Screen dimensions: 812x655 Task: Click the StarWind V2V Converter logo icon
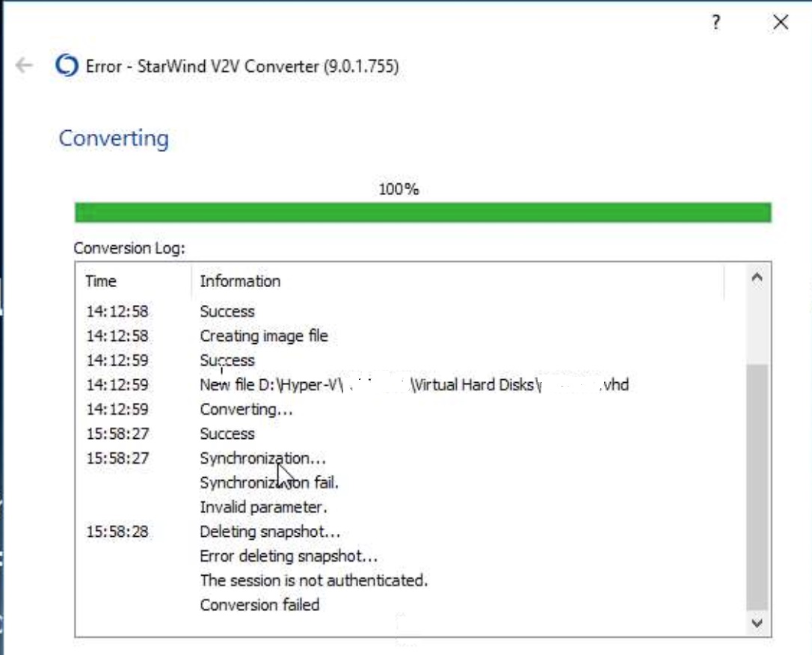coord(67,65)
